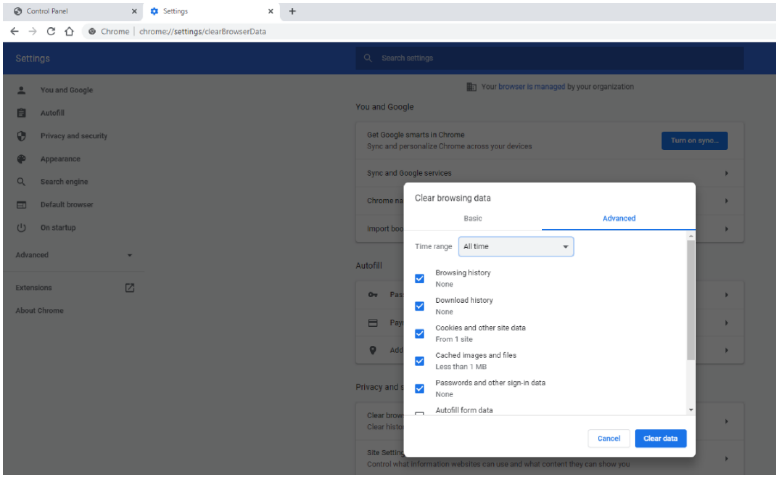Reload the page with the refresh icon
779x477 pixels.
[50, 31]
